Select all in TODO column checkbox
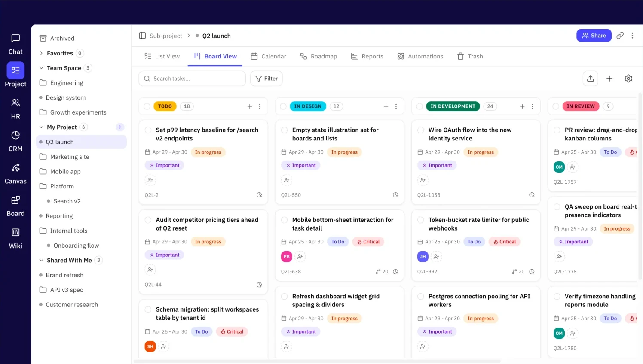The image size is (643, 364). [147, 106]
